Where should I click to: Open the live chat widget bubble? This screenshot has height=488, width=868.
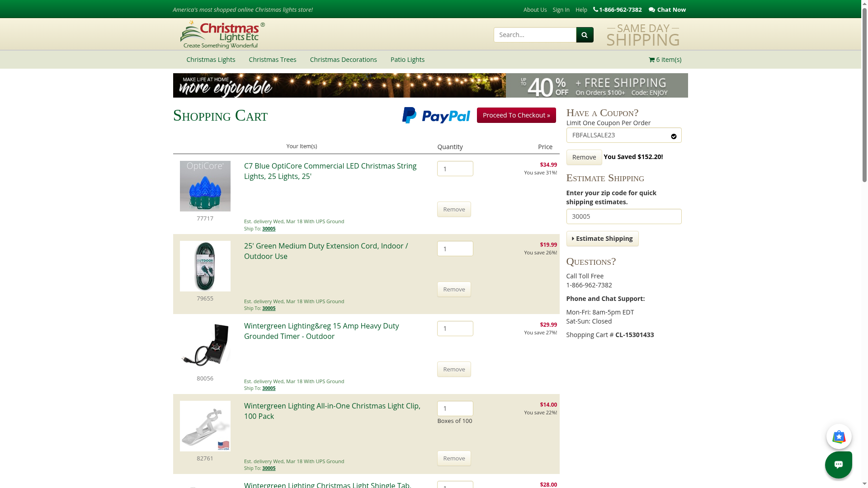838,465
